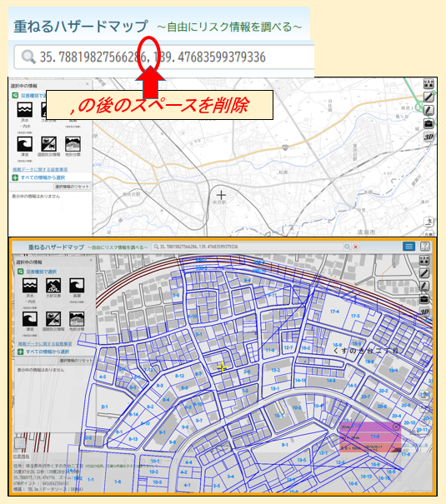This screenshot has height=504, width=446.
Task: Select the landslide hazard icon in the parcel map
Action: click(53, 285)
